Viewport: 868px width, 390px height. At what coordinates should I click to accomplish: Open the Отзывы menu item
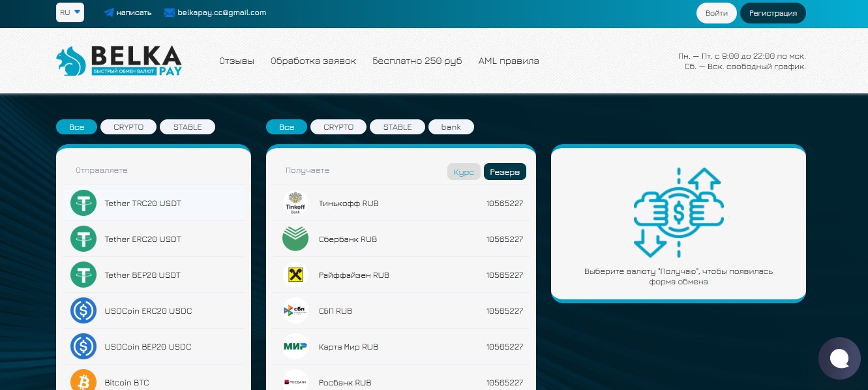click(237, 61)
